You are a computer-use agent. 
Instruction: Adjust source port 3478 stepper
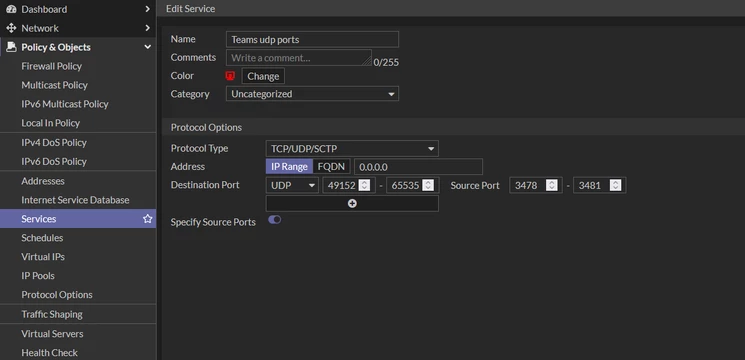coord(551,185)
